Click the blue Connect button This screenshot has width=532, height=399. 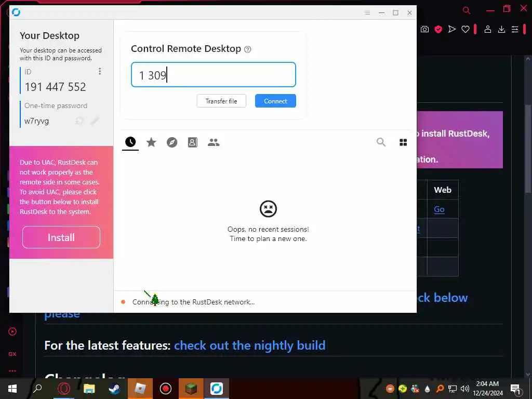point(275,101)
